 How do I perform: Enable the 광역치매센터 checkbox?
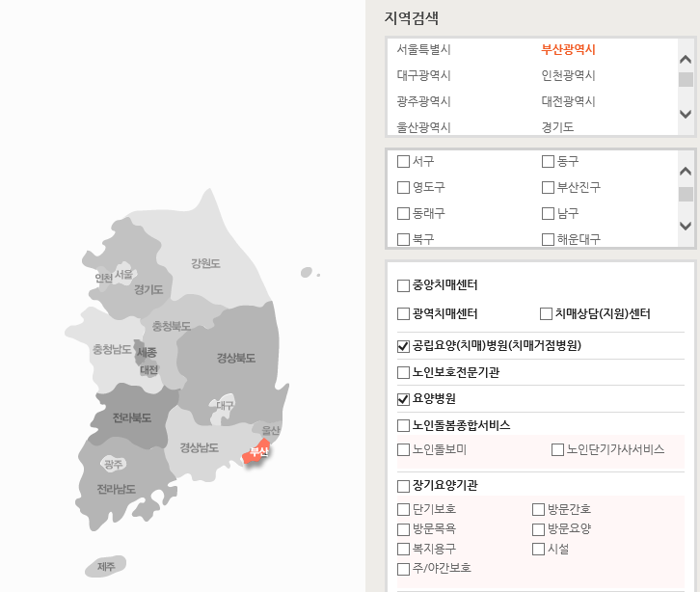pyautogui.click(x=403, y=314)
